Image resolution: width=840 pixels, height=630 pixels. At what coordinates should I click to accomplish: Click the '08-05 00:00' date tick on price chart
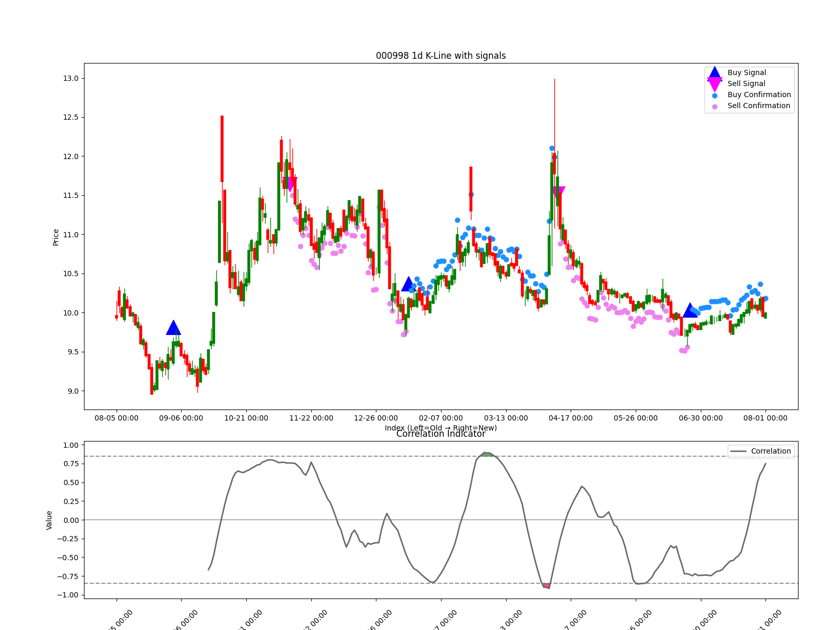pyautogui.click(x=117, y=418)
